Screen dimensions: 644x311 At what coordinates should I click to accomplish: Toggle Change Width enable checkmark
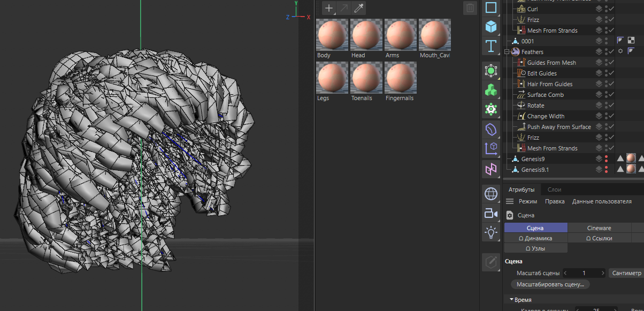click(x=611, y=116)
